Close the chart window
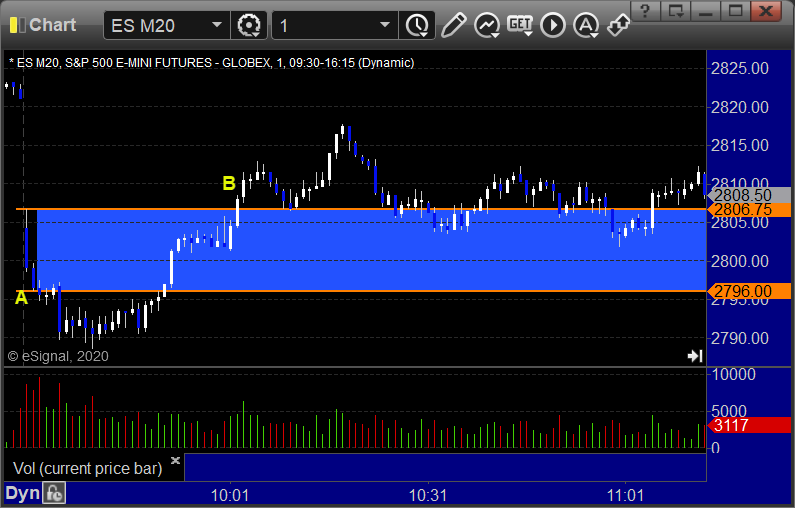Screen dimensions: 795x508 (x=766, y=11)
